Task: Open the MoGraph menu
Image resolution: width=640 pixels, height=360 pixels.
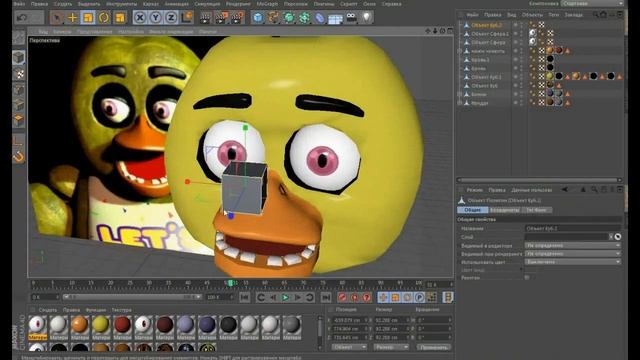Action: [x=267, y=4]
